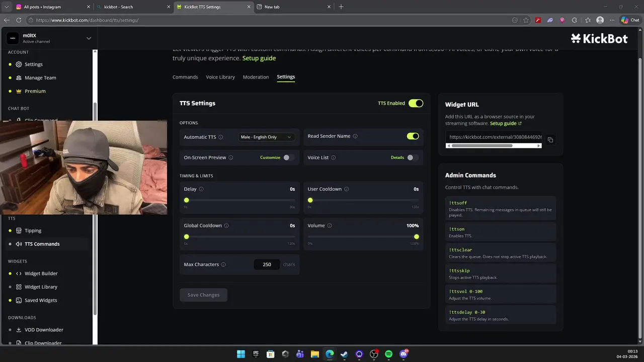Toggle the TTS Enabled switch
The image size is (644, 362).
(x=416, y=103)
